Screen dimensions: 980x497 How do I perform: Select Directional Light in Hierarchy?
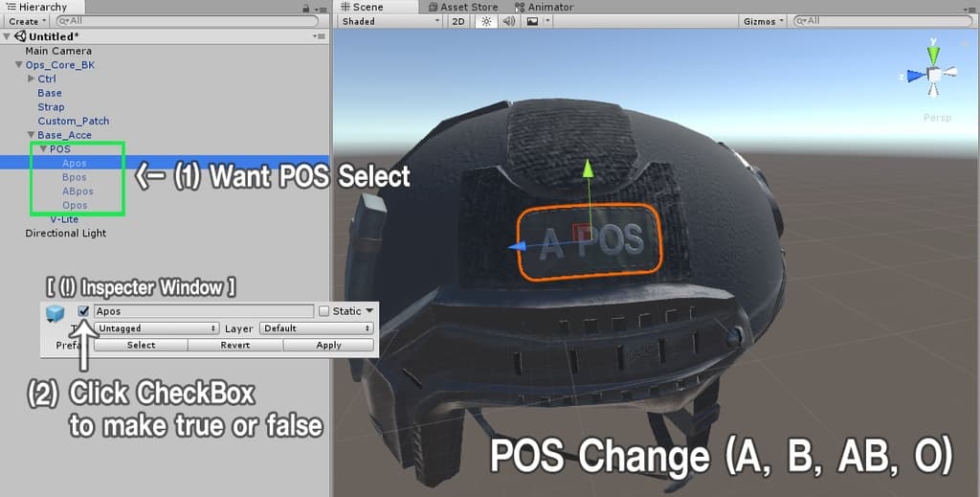[x=66, y=234]
